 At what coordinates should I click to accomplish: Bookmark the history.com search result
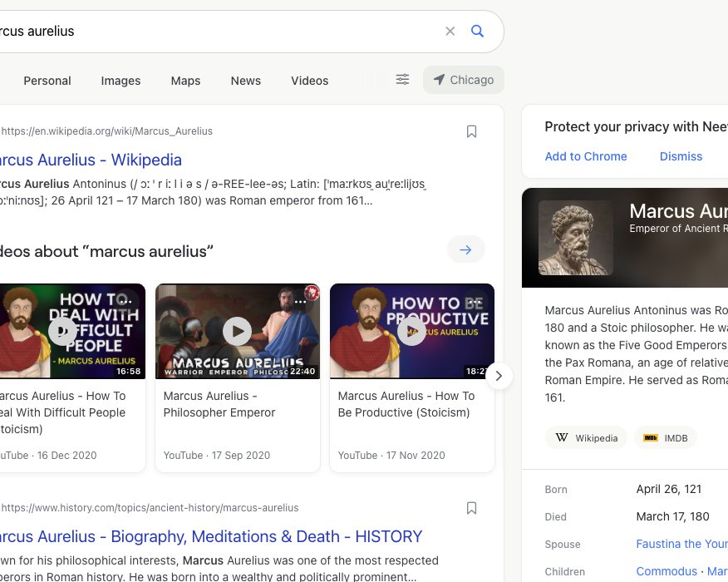[x=471, y=508]
